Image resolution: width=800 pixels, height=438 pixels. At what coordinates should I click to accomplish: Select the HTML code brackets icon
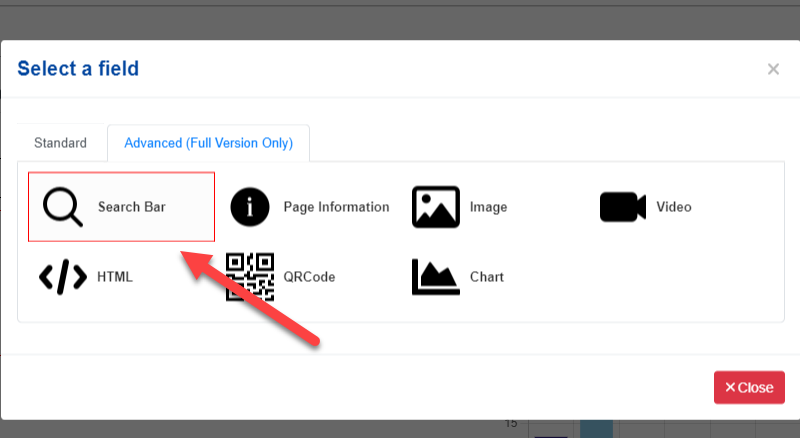63,277
